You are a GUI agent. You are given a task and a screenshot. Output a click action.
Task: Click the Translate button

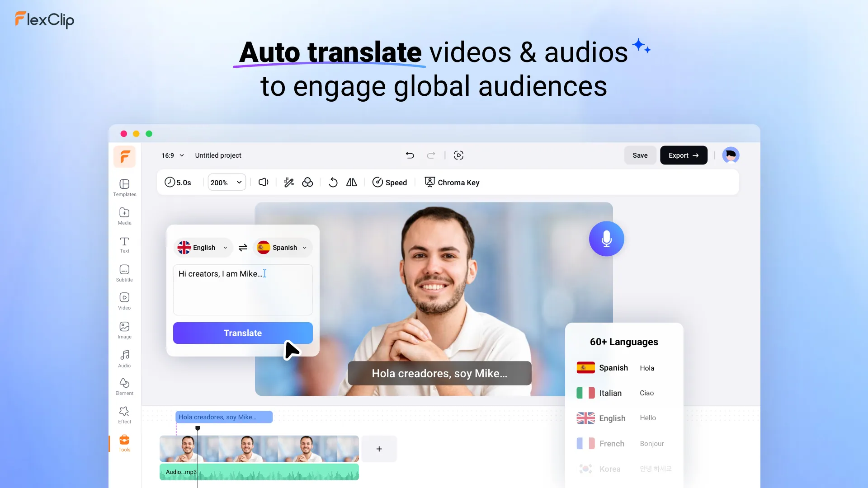243,333
